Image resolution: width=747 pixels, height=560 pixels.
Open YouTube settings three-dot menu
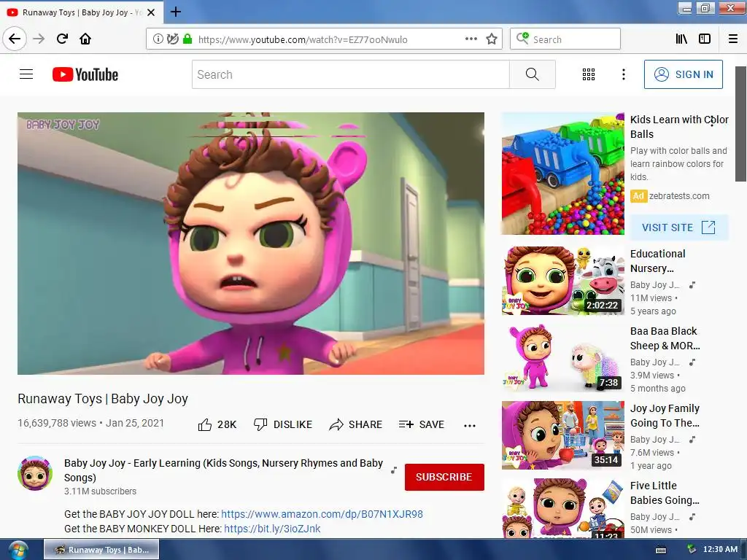623,74
